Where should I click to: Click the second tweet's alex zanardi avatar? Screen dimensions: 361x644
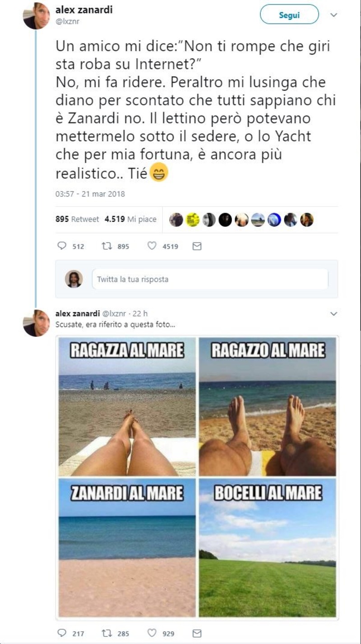(x=36, y=322)
